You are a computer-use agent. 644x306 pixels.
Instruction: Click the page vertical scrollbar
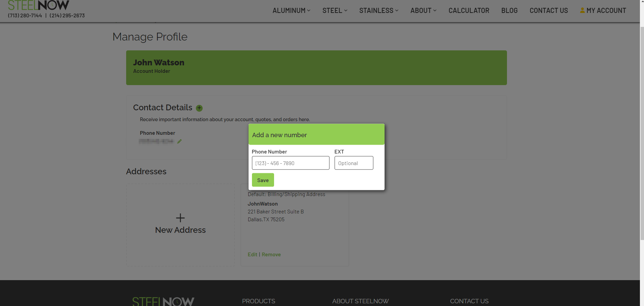tap(642, 136)
